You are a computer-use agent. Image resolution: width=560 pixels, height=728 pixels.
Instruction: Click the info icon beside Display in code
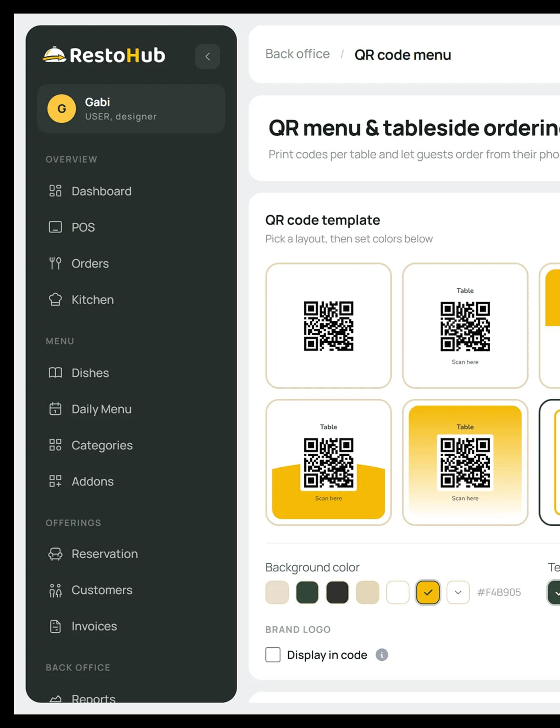tap(382, 655)
